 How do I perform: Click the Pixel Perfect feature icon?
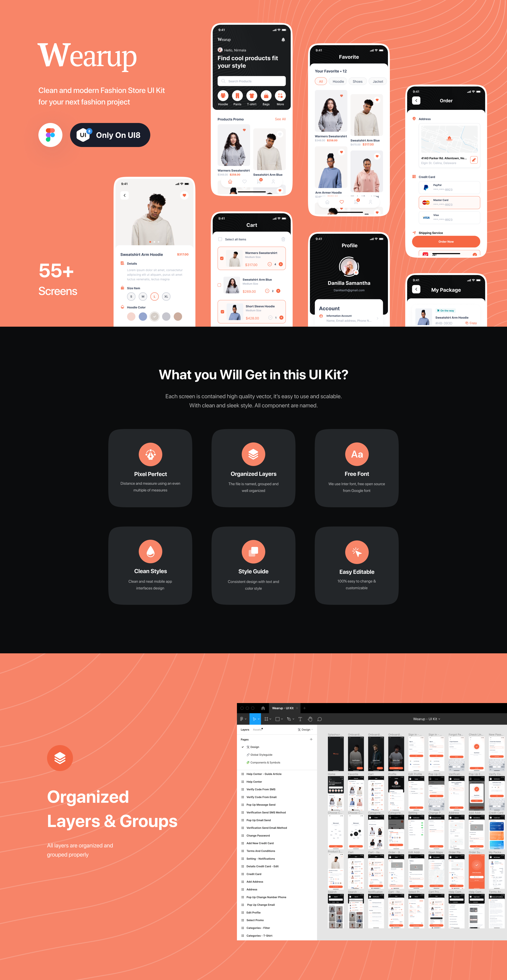151,455
